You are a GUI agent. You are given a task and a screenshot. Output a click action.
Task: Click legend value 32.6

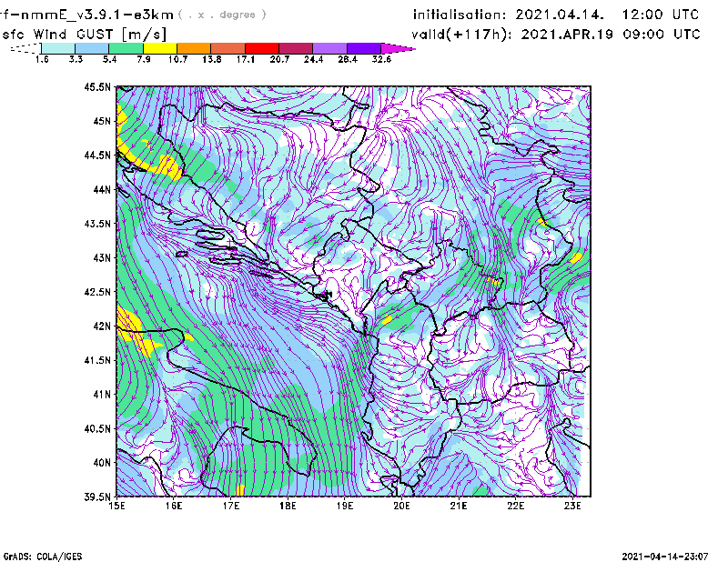pos(381,59)
